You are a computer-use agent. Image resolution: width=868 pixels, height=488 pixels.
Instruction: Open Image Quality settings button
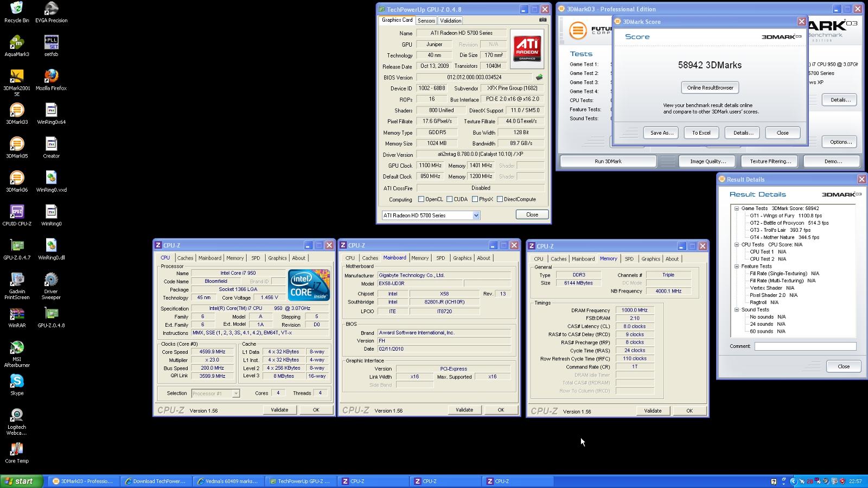[x=708, y=161]
